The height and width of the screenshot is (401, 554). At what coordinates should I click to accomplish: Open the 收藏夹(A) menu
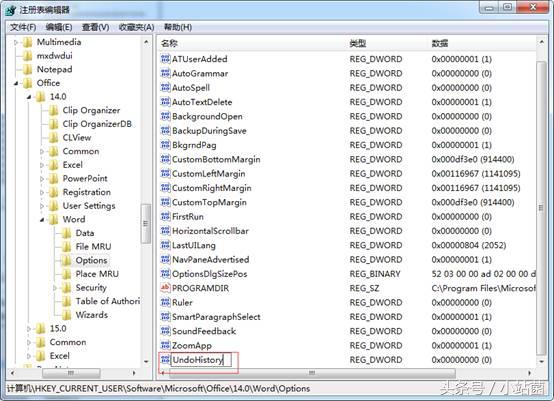click(136, 27)
